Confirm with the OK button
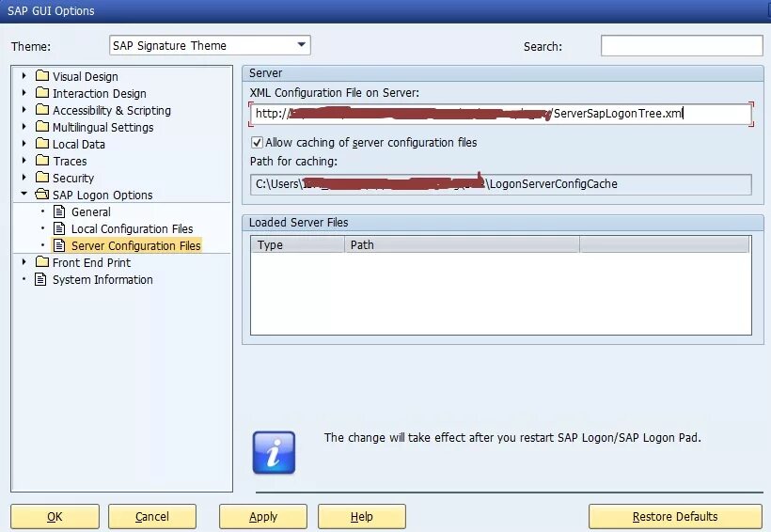The height and width of the screenshot is (532, 771). (55, 517)
